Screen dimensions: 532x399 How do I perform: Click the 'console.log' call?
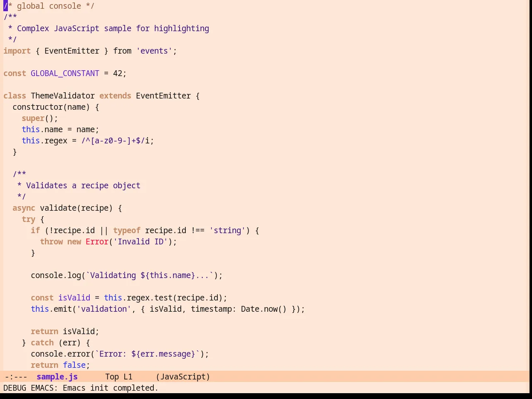point(56,275)
